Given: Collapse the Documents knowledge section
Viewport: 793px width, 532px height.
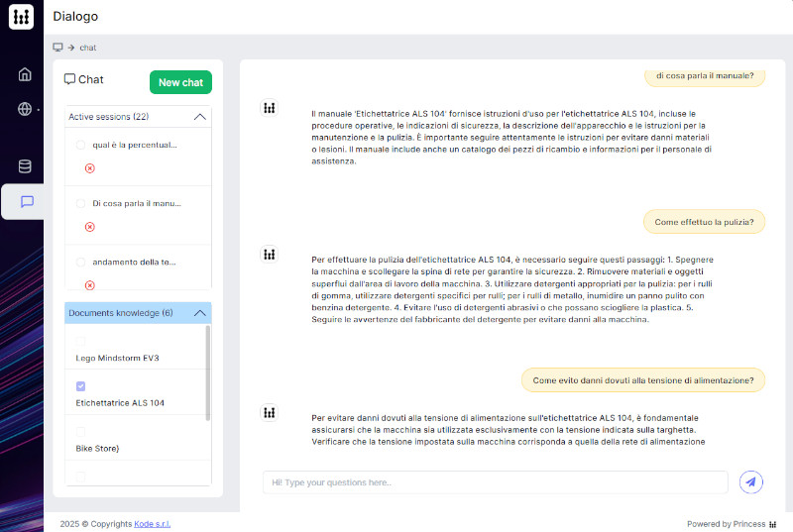Looking at the screenshot, I should (199, 313).
